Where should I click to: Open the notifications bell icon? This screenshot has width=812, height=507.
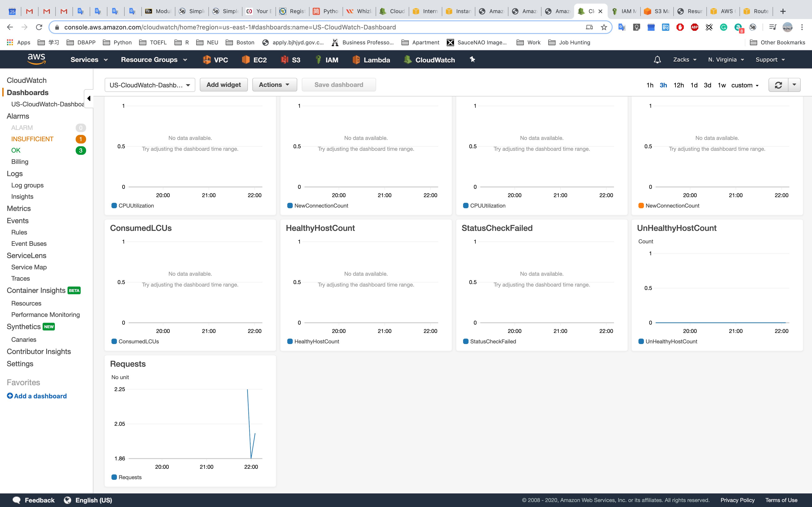click(657, 60)
